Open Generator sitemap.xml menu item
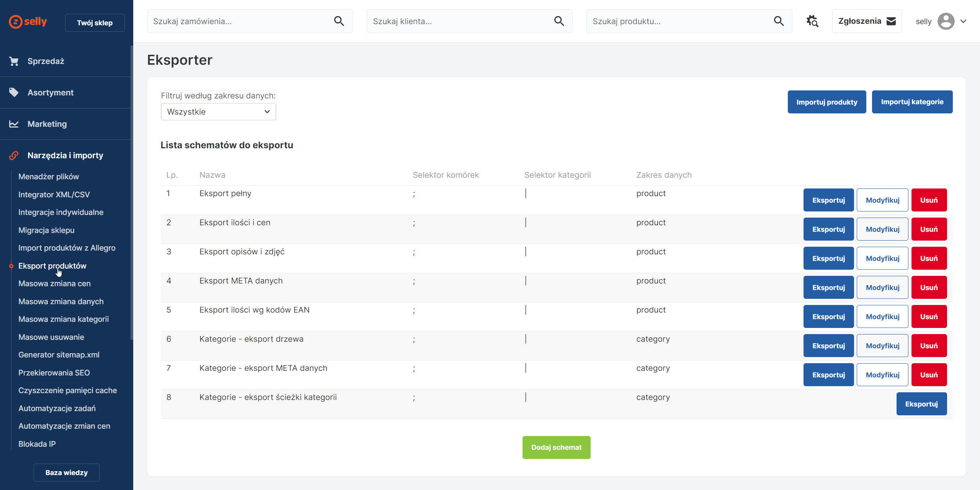Image resolution: width=980 pixels, height=490 pixels. point(59,355)
